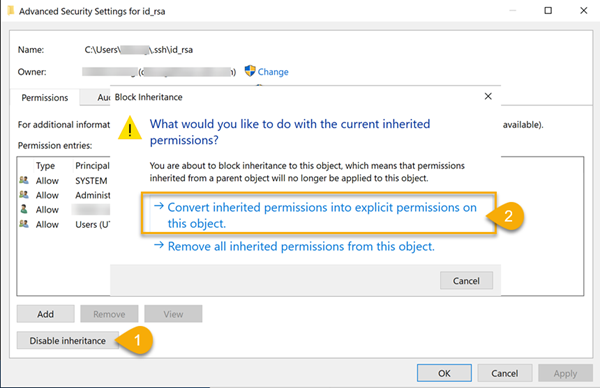Confirm with the OK button
The image size is (600, 389).
pyautogui.click(x=444, y=373)
